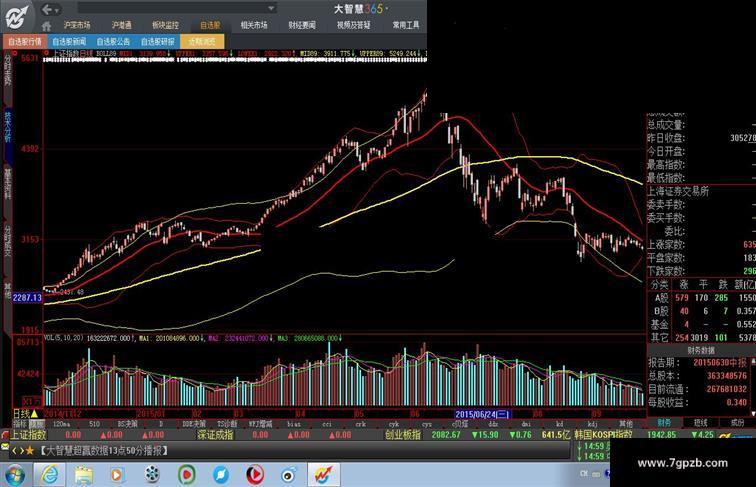756x487 pixels.
Task: Open the red play-button app in taskbar
Action: pyautogui.click(x=255, y=475)
